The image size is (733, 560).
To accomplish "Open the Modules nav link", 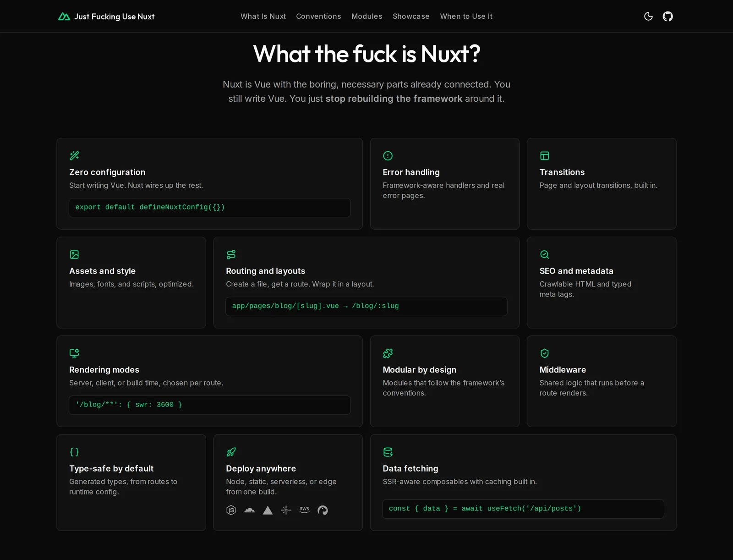I will click(366, 16).
